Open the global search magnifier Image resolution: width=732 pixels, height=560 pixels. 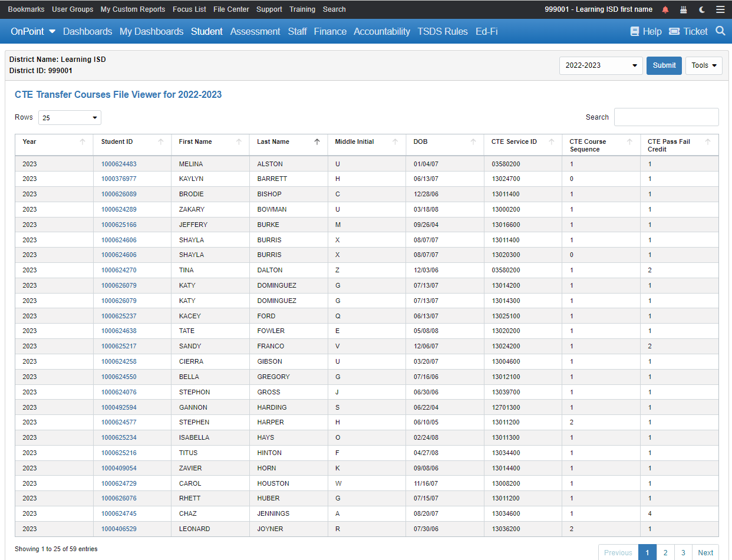(720, 31)
